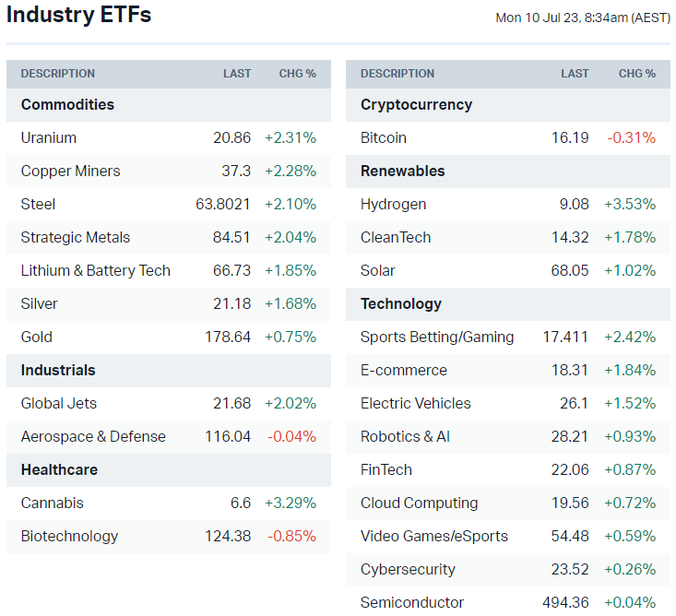This screenshot has height=616, width=676.
Task: Click the left table's DESCRIPTION column header
Action: 58,74
